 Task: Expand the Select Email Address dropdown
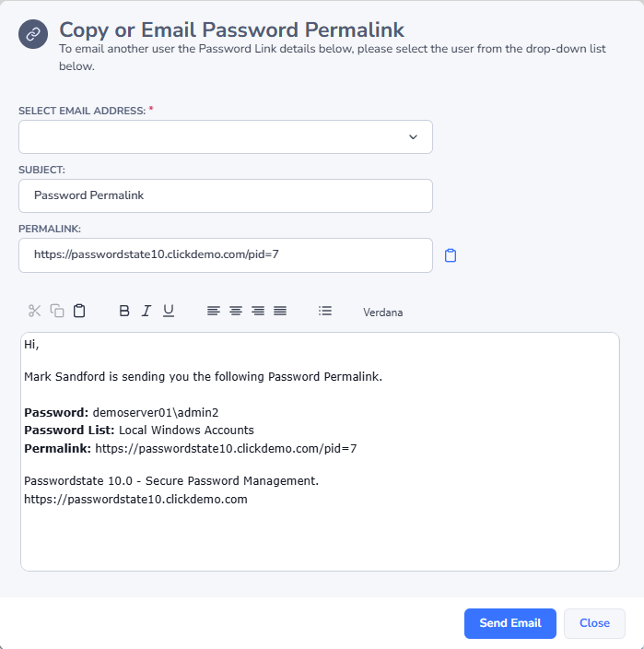coord(413,137)
